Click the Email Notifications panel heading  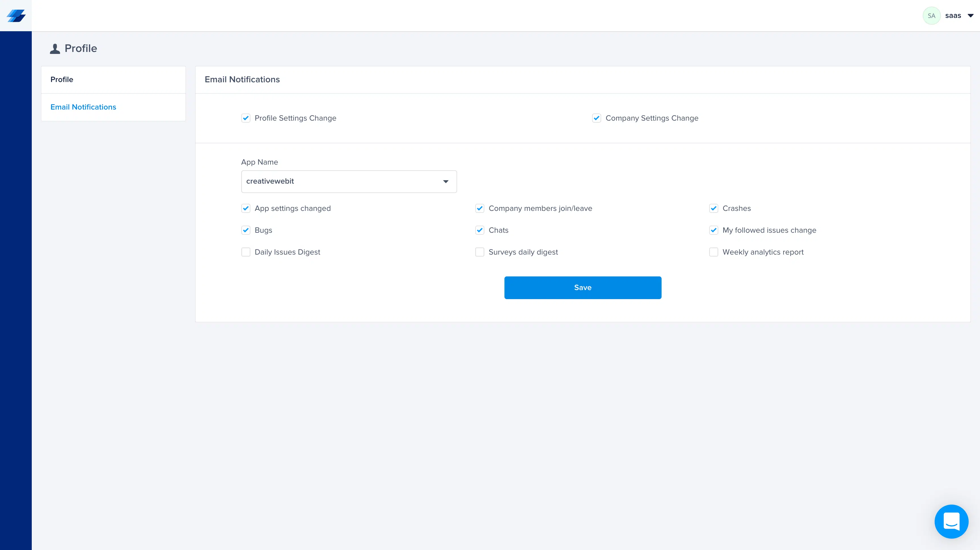click(x=242, y=79)
